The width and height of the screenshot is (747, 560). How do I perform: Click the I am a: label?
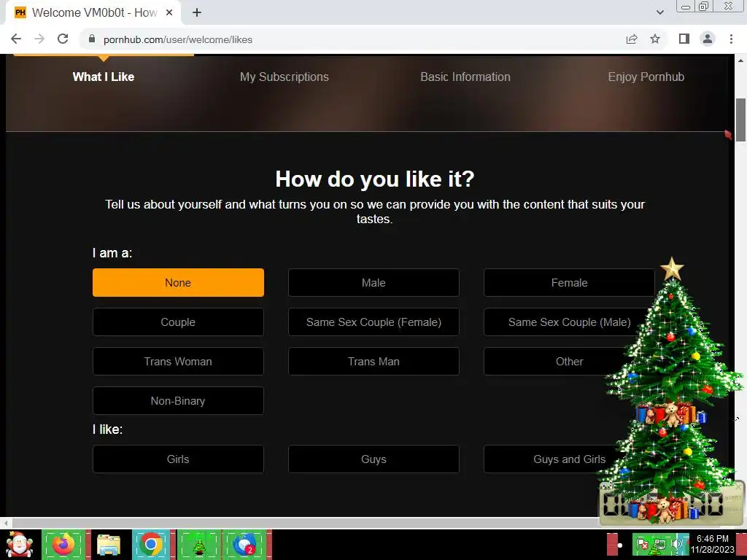click(x=112, y=253)
